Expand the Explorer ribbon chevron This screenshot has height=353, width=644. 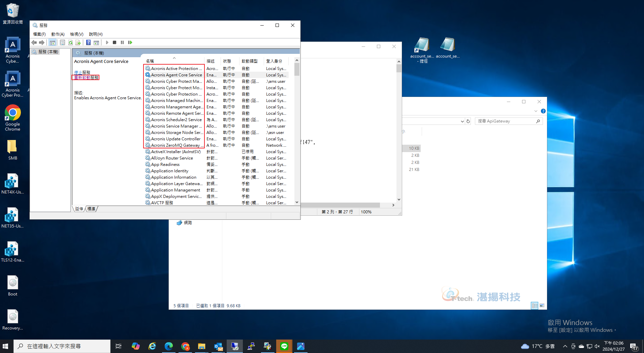pos(536,111)
